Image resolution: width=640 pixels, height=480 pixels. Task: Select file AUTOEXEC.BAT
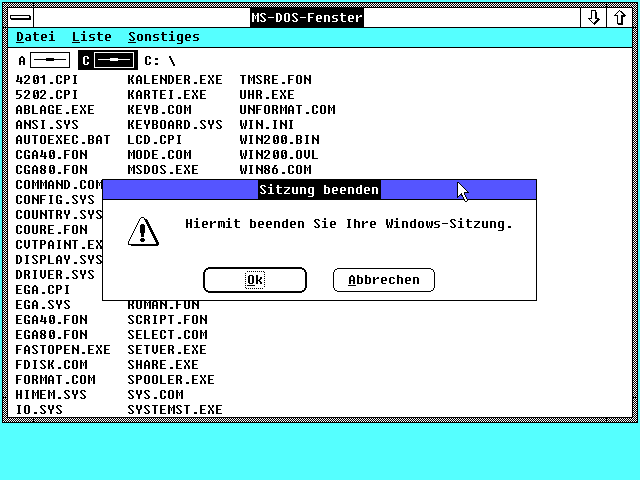[x=63, y=140]
